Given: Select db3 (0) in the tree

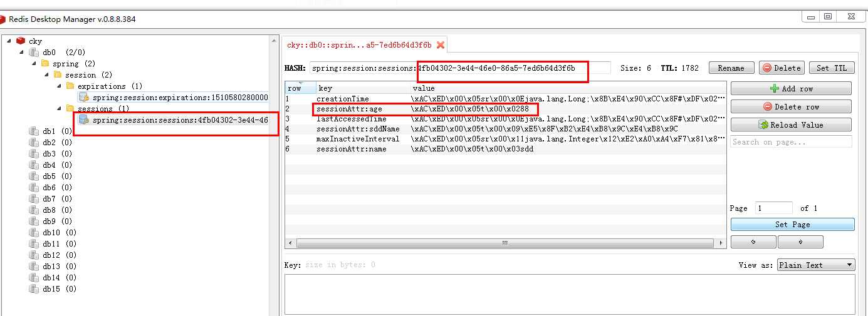Looking at the screenshot, I should click(x=57, y=154).
